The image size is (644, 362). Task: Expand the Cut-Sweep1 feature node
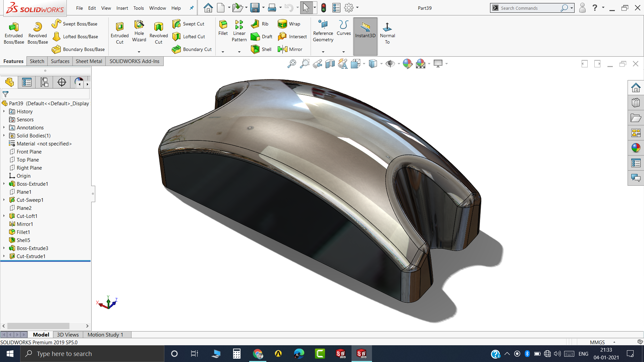[4, 200]
